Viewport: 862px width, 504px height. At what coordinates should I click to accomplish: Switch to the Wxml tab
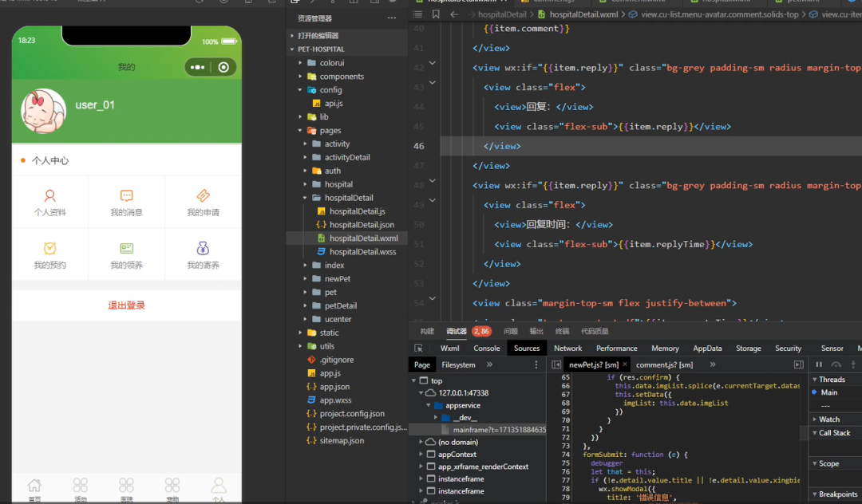click(449, 348)
